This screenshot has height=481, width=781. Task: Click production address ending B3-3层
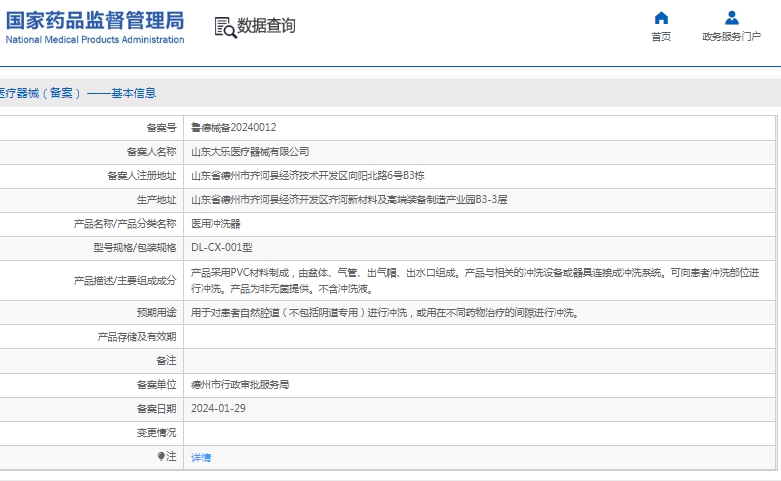coord(349,200)
